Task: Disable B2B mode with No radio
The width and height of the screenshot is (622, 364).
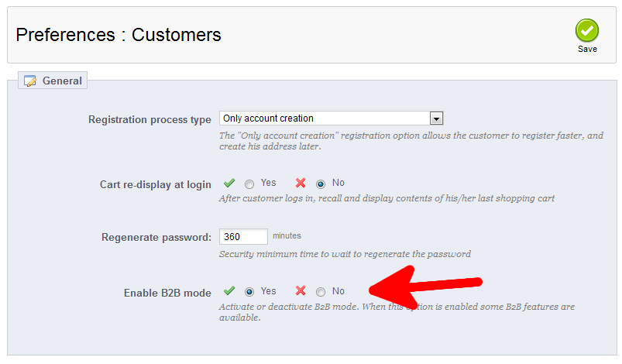Action: click(321, 292)
